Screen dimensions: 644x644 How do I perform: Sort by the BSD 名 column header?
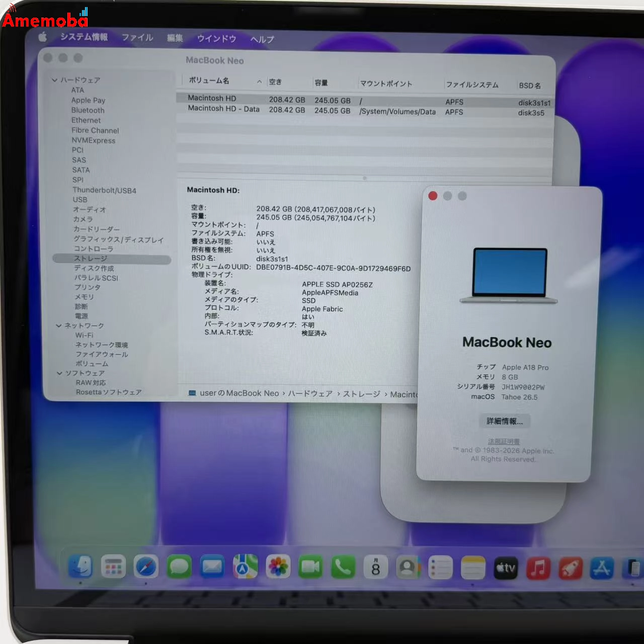(530, 86)
